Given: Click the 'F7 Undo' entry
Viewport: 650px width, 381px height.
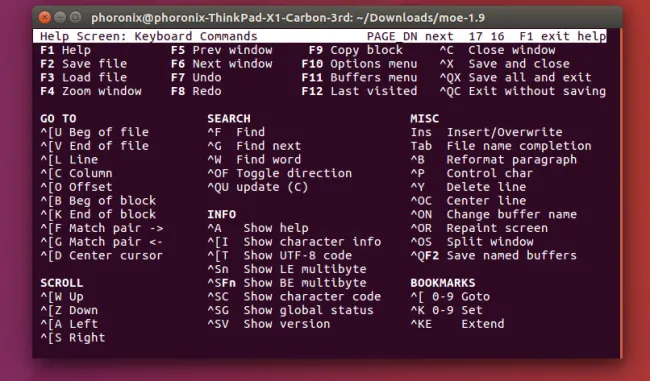Looking at the screenshot, I should [x=196, y=78].
